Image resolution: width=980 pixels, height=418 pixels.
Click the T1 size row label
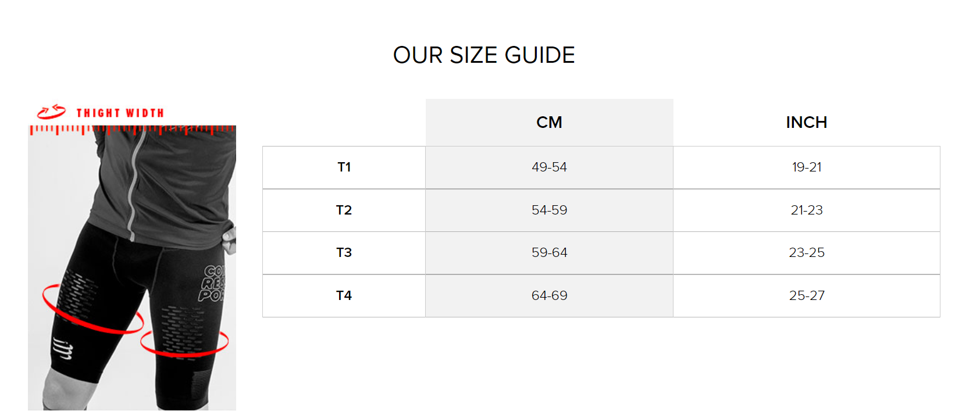(344, 167)
